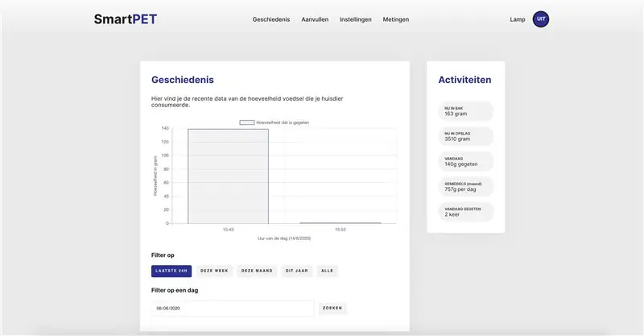
Task: Click the small bar at 15:52
Action: (x=341, y=223)
